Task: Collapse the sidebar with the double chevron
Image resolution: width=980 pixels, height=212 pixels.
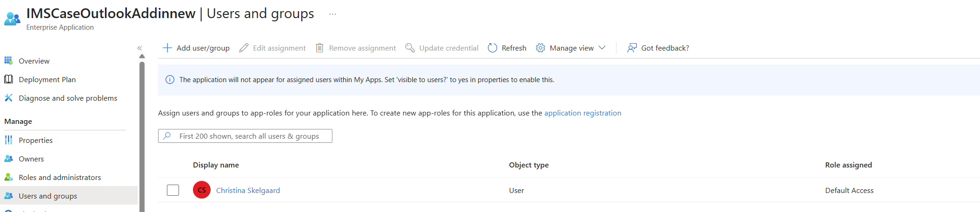Action: 139,48
